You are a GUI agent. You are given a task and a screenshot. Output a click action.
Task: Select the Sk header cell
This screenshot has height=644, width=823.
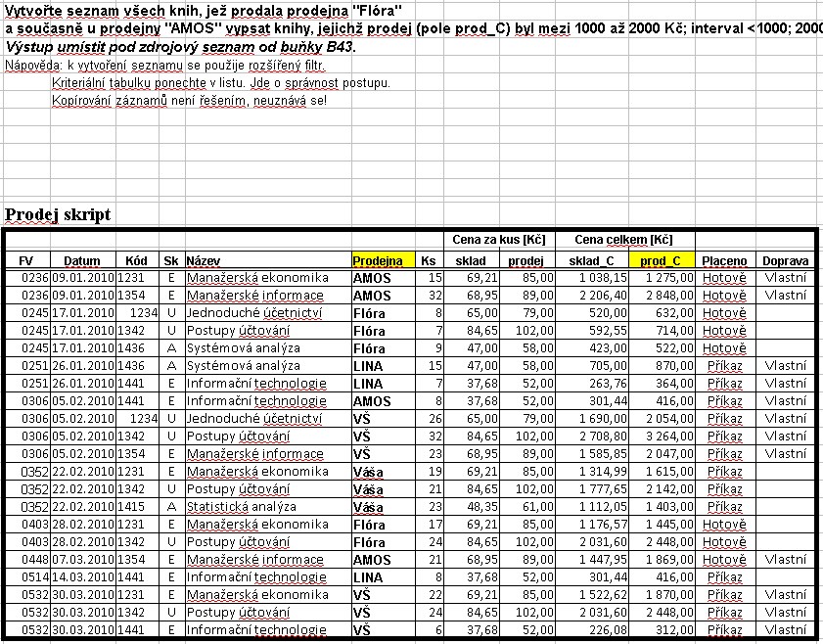click(171, 261)
